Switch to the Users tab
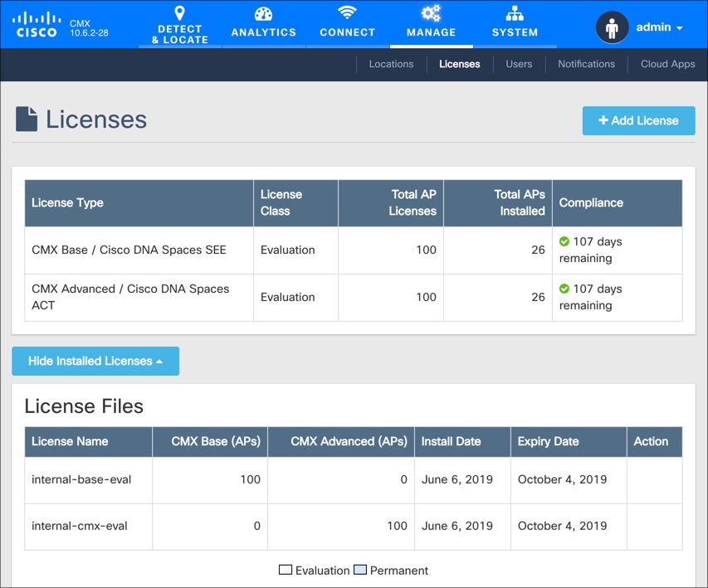Viewport: 708px width, 588px height. (x=519, y=63)
